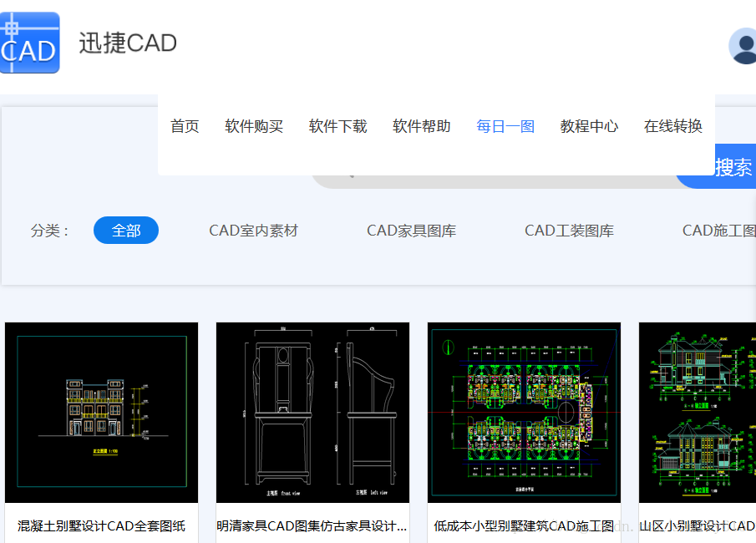Click title 山区小别墅设计CAD
This screenshot has width=756, height=543.
698,526
